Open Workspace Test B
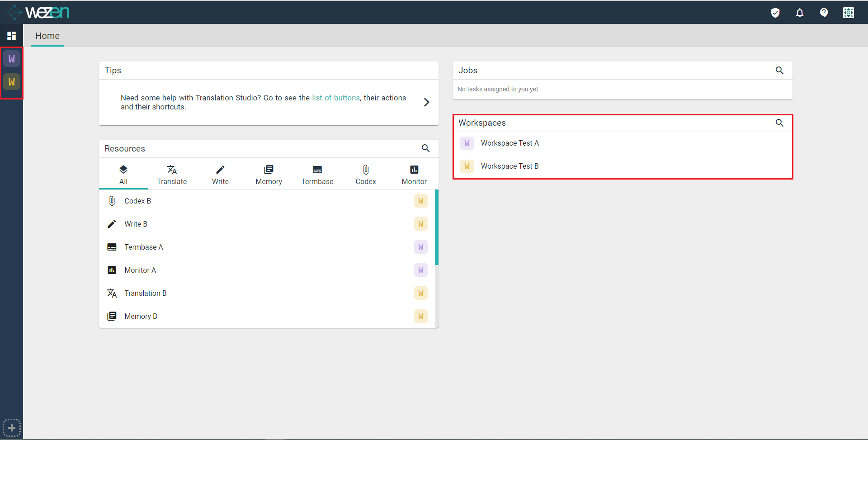868x488 pixels. coord(623,166)
